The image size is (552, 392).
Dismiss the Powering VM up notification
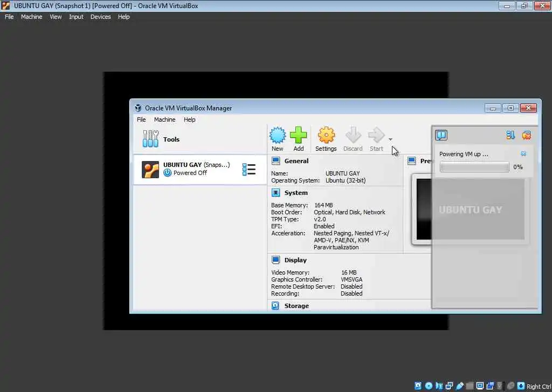coord(523,153)
